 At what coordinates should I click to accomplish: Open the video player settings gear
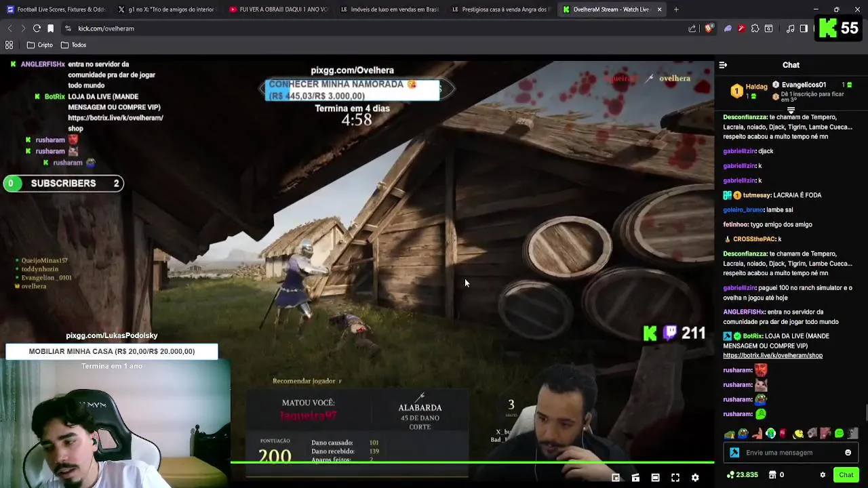695,478
